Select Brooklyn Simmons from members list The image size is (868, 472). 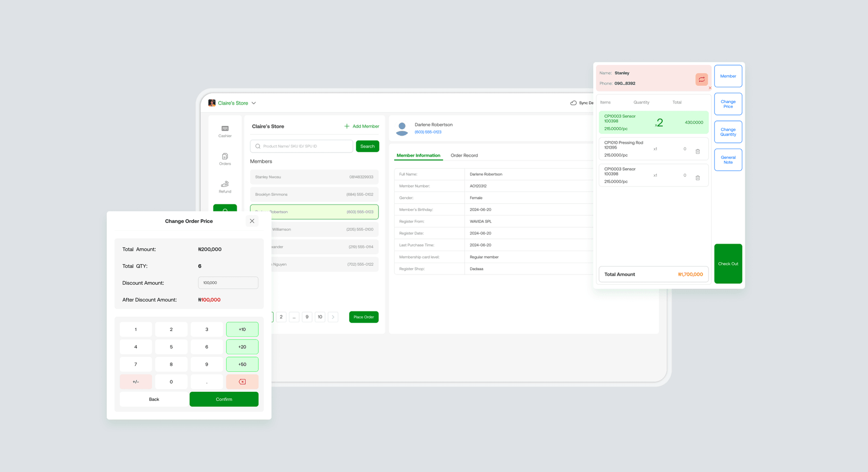coord(314,194)
